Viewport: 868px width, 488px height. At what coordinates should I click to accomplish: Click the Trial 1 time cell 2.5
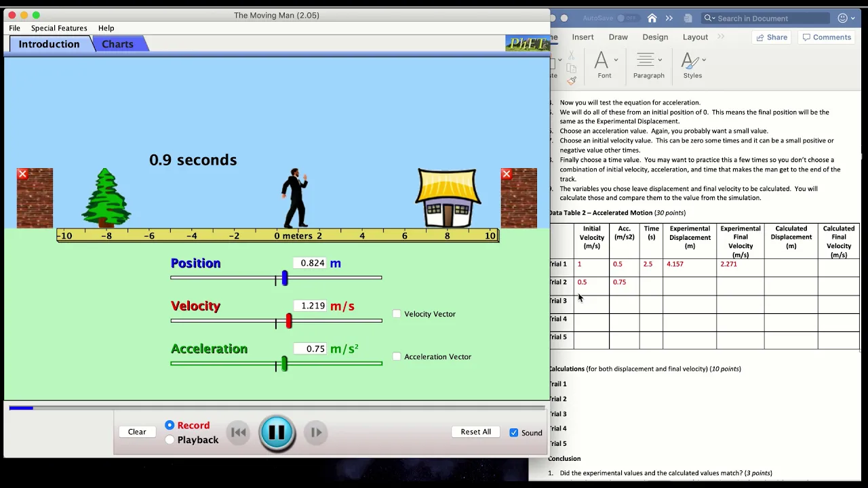[651, 267]
